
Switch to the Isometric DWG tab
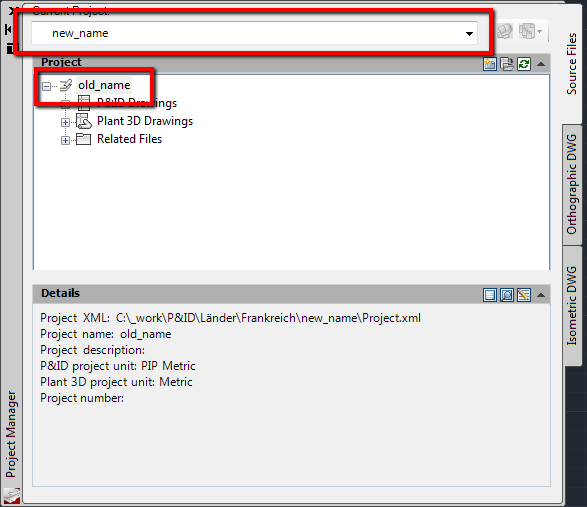click(x=572, y=306)
